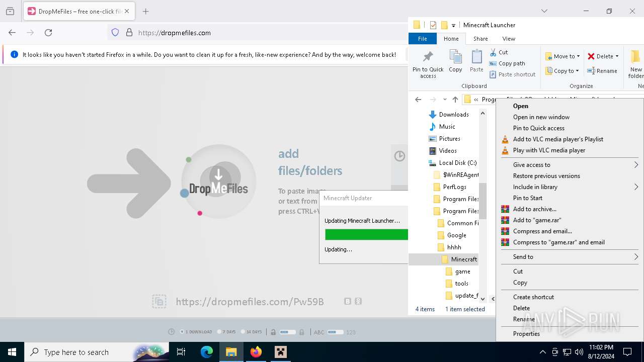Open Firefox View recent browsing icon
This screenshot has width=644, height=362.
click(10, 11)
